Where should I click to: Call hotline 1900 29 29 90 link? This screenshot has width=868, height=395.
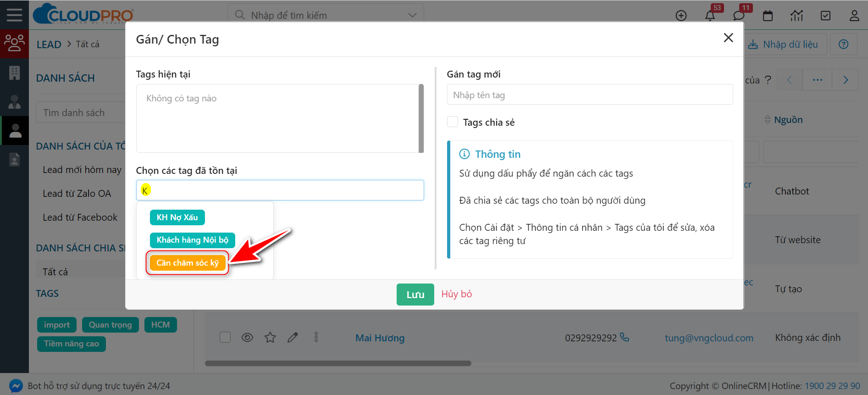point(833,386)
